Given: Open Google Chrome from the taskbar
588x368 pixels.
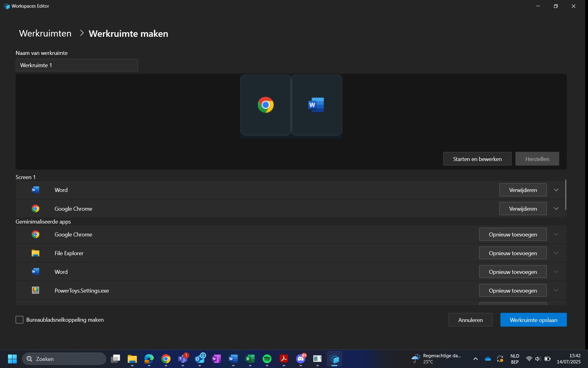Looking at the screenshot, I should 166,359.
